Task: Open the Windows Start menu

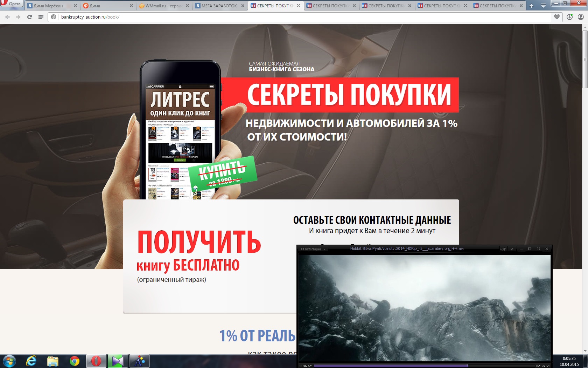Action: click(9, 361)
